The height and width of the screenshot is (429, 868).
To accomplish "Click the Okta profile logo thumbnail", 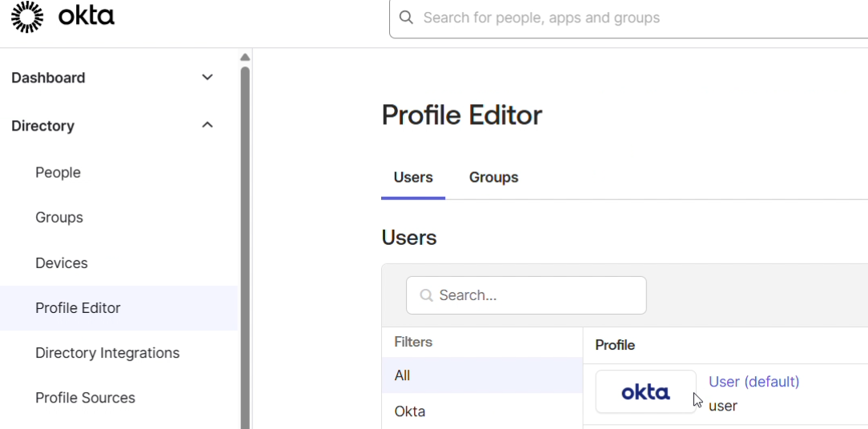I will (x=645, y=392).
